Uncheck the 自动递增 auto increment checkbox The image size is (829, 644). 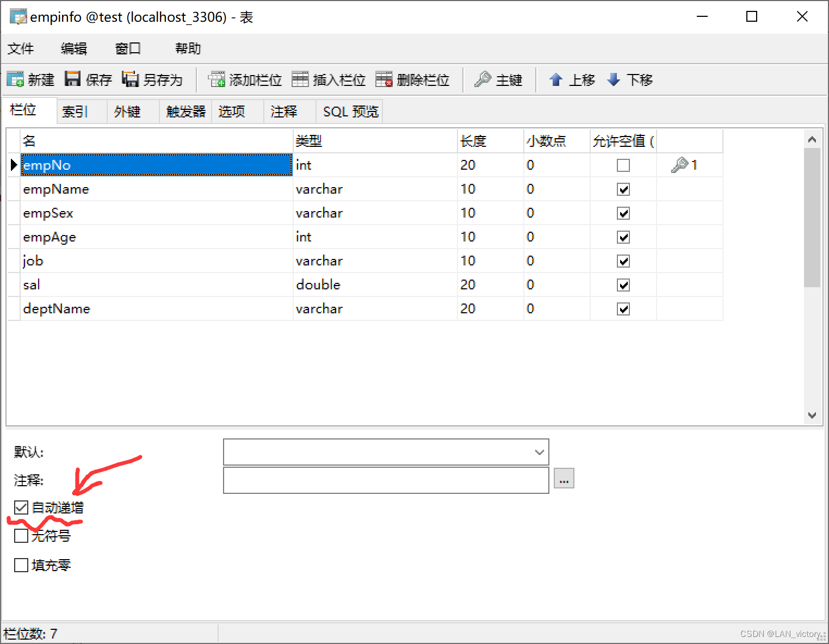21,507
